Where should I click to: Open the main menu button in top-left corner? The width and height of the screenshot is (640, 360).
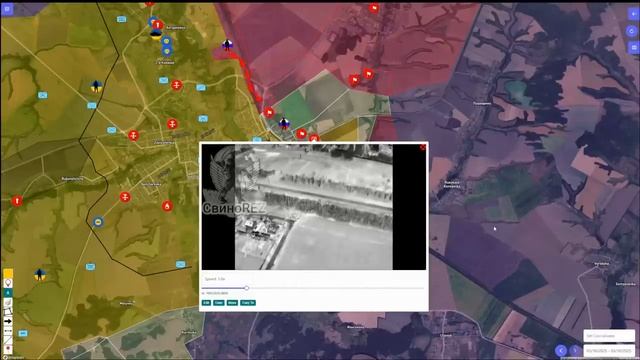7,9
